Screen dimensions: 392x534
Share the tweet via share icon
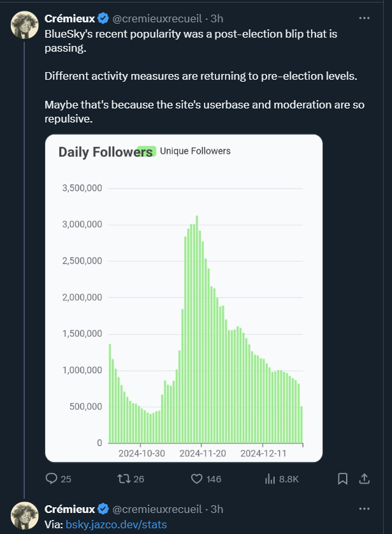[x=364, y=479]
